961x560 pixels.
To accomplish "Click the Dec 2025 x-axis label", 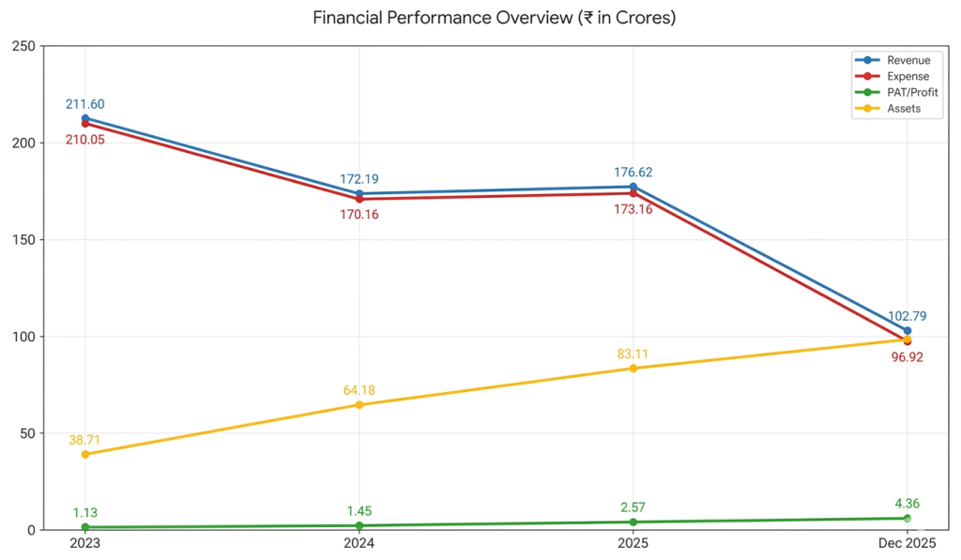I will [x=908, y=543].
